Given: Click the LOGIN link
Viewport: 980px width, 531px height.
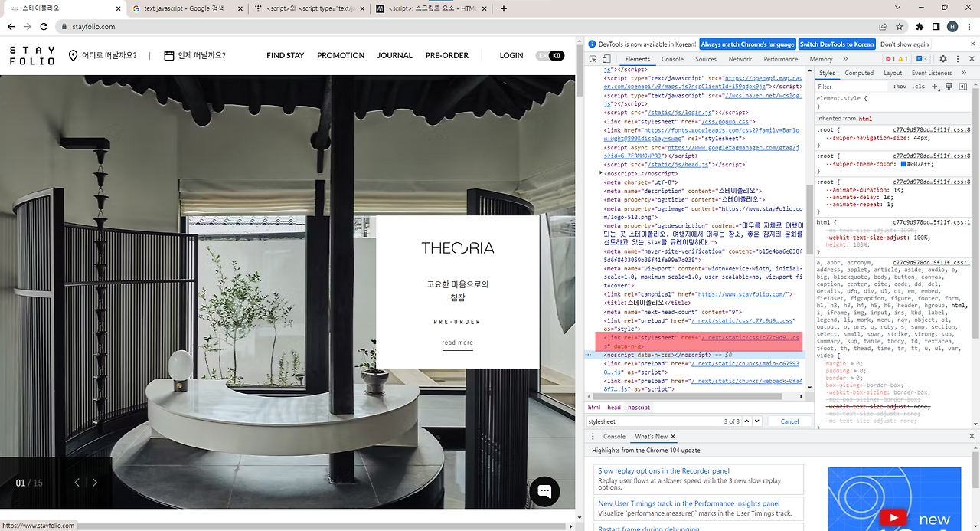Looking at the screenshot, I should (x=511, y=55).
